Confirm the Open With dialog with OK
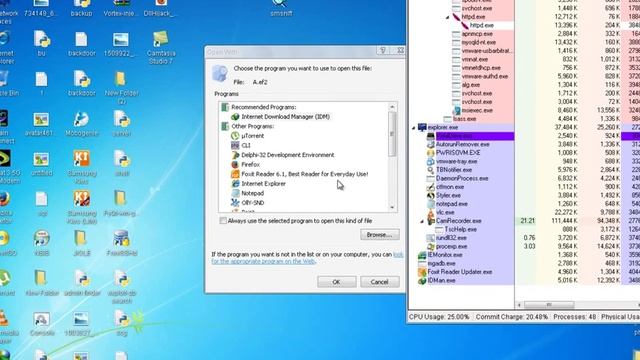Image resolution: width=640 pixels, height=360 pixels. pos(336,282)
